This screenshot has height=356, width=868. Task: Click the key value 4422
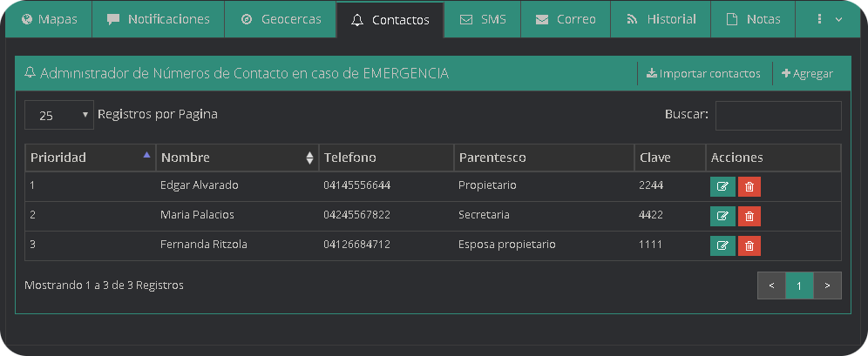click(x=651, y=214)
